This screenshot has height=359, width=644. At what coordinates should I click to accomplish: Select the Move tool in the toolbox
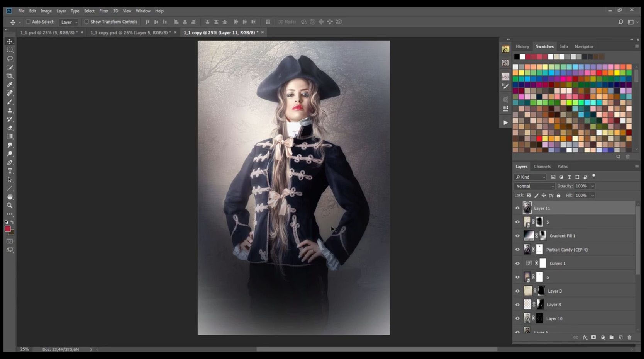click(10, 41)
